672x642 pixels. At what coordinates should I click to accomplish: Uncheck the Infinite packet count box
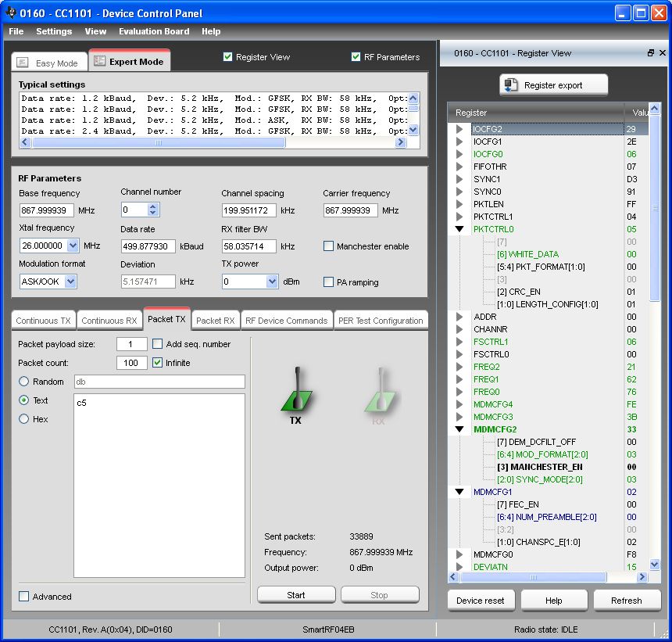157,363
